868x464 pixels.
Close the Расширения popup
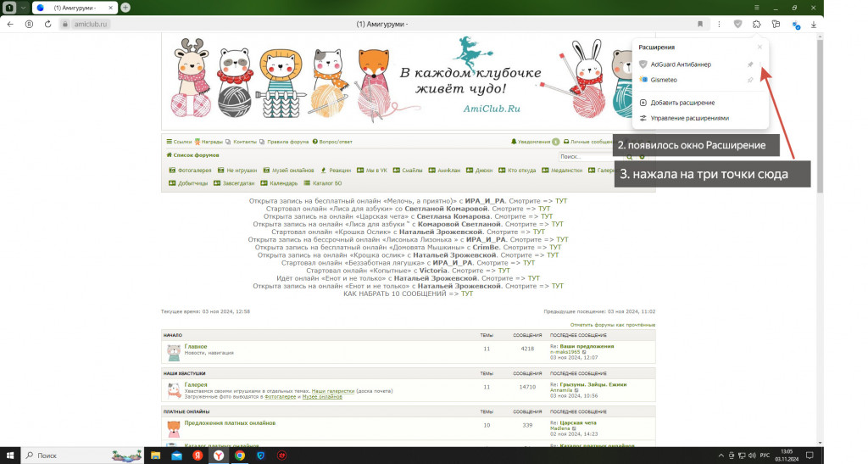point(759,48)
